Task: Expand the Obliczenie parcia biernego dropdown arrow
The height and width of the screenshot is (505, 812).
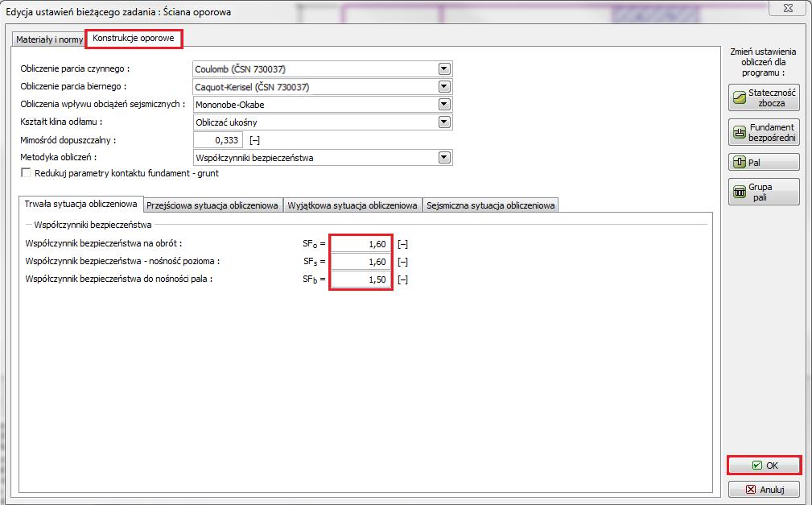Action: click(444, 87)
